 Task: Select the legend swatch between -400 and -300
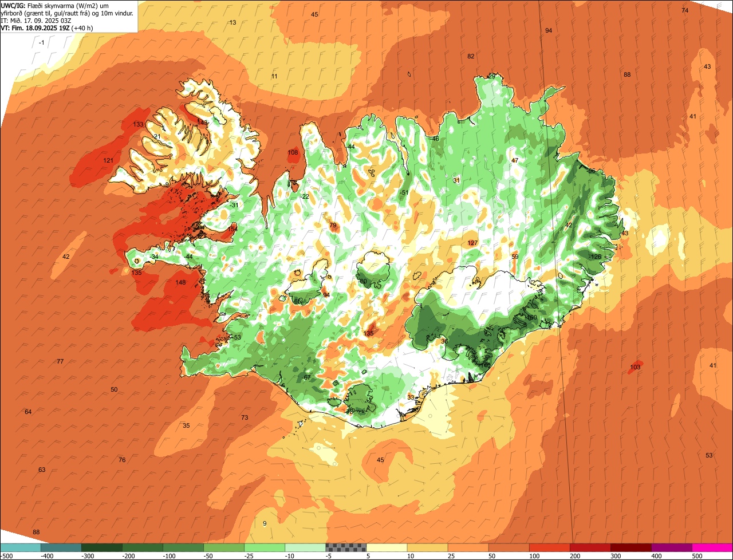coord(61,547)
